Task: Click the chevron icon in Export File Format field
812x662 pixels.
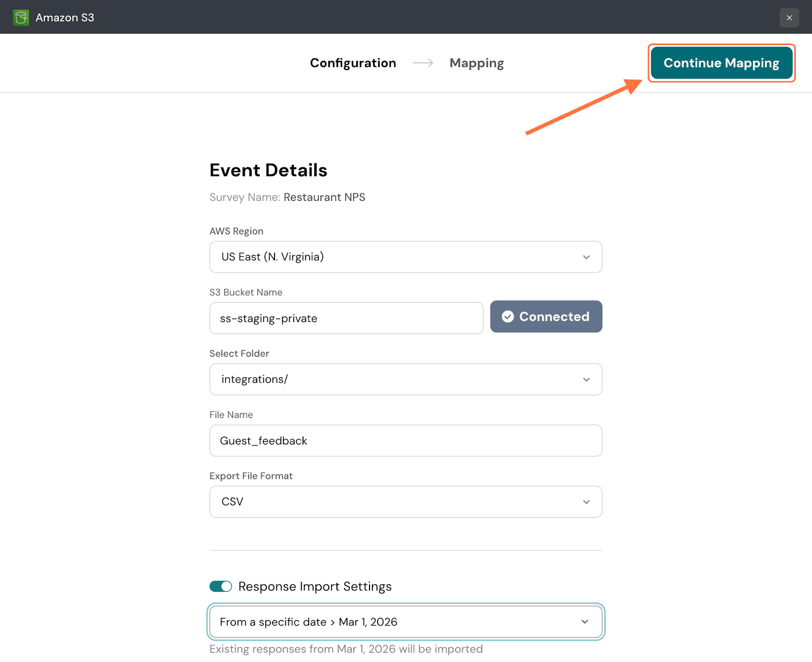Action: (586, 502)
